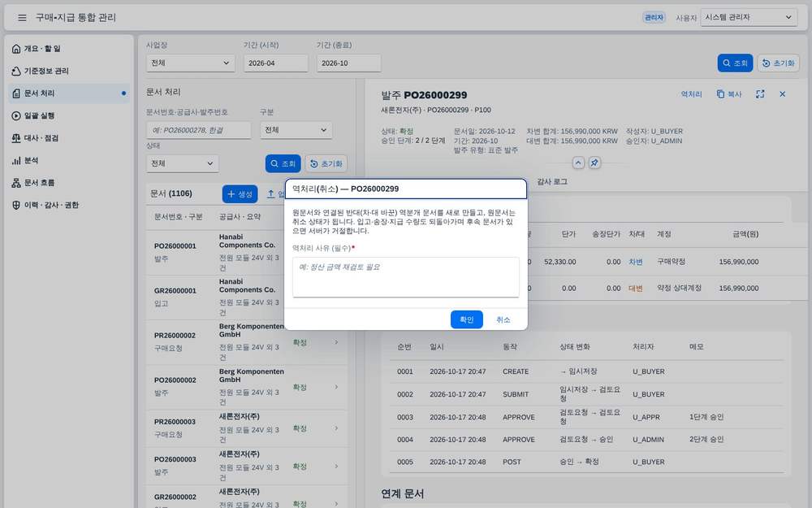Click the 문서 흐름 hierarchy icon

point(16,182)
